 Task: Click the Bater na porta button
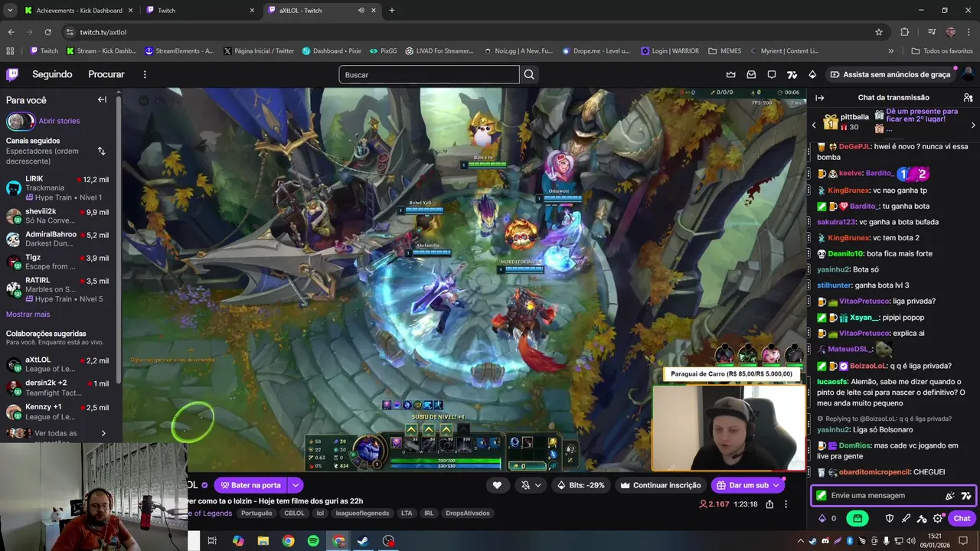250,485
